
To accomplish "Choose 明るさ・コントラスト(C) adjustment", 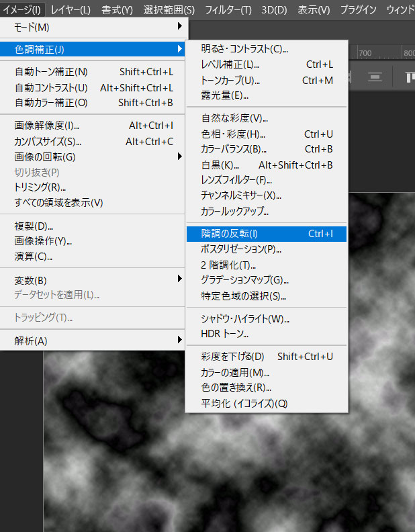I will point(244,49).
